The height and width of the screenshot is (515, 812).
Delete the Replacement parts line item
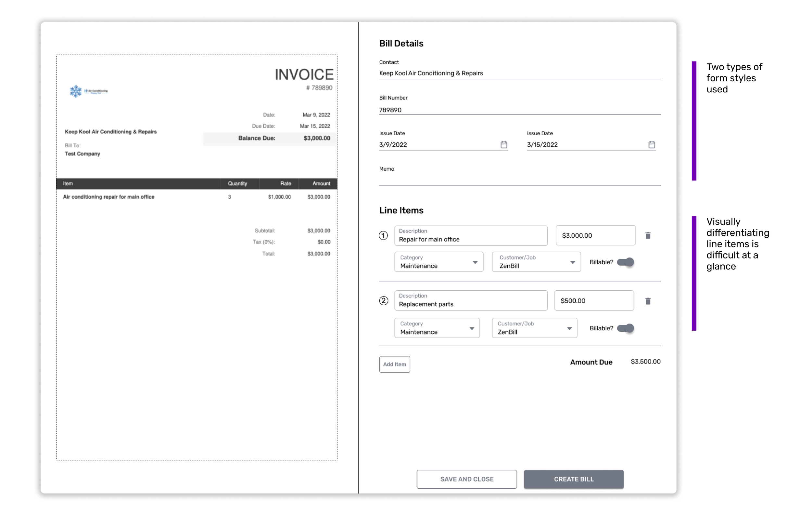tap(647, 301)
